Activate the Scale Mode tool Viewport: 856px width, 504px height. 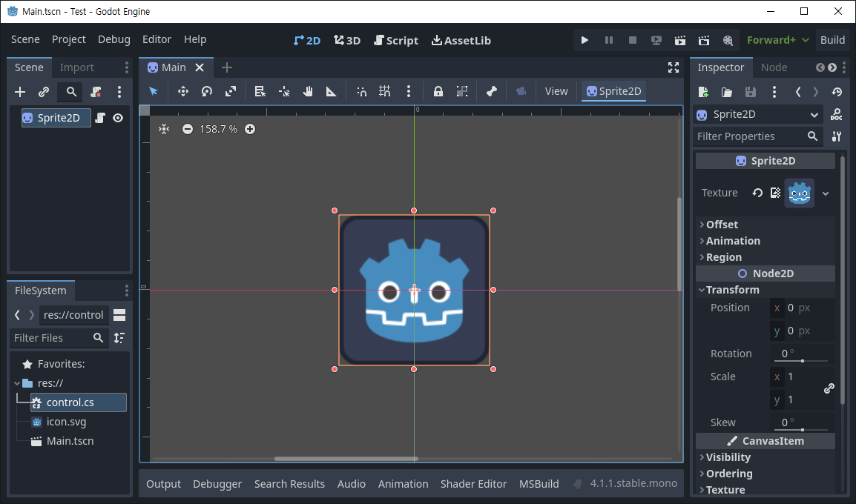coord(231,91)
